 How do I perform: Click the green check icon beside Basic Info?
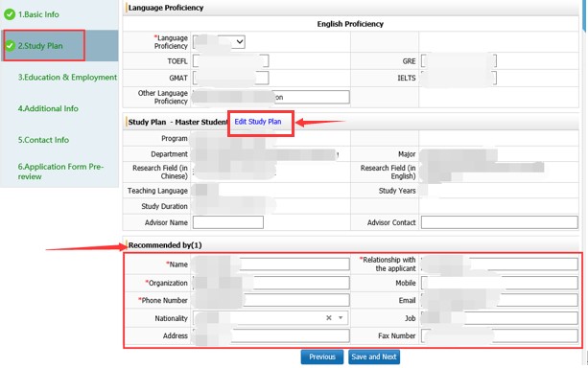[10, 14]
